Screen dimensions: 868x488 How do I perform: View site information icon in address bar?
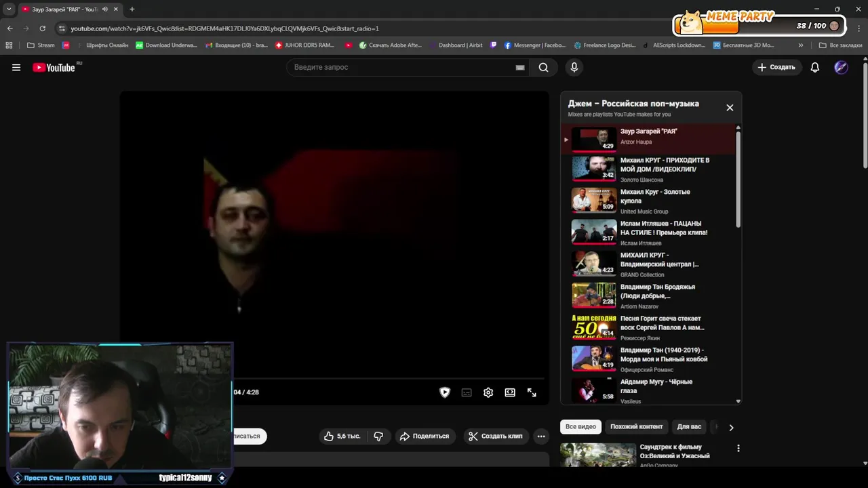pos(62,28)
